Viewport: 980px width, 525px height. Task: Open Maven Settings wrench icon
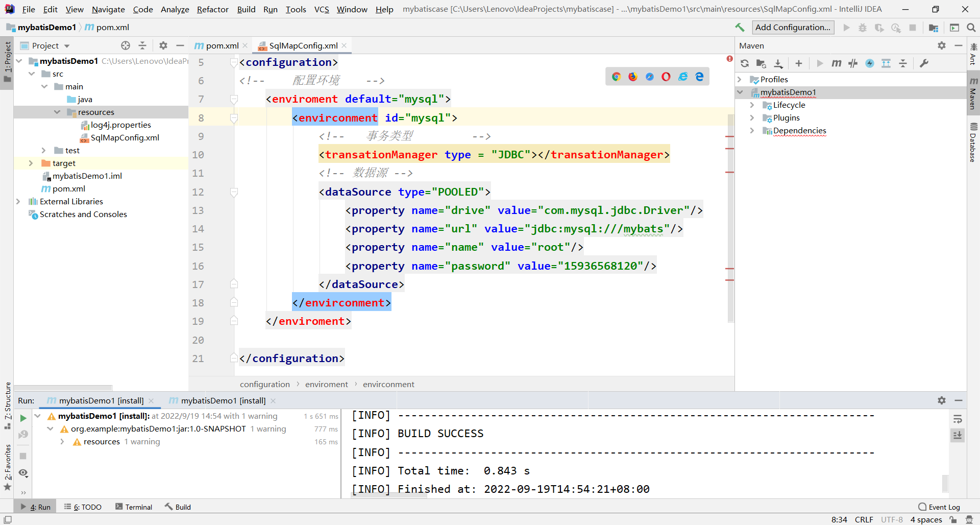(x=924, y=63)
